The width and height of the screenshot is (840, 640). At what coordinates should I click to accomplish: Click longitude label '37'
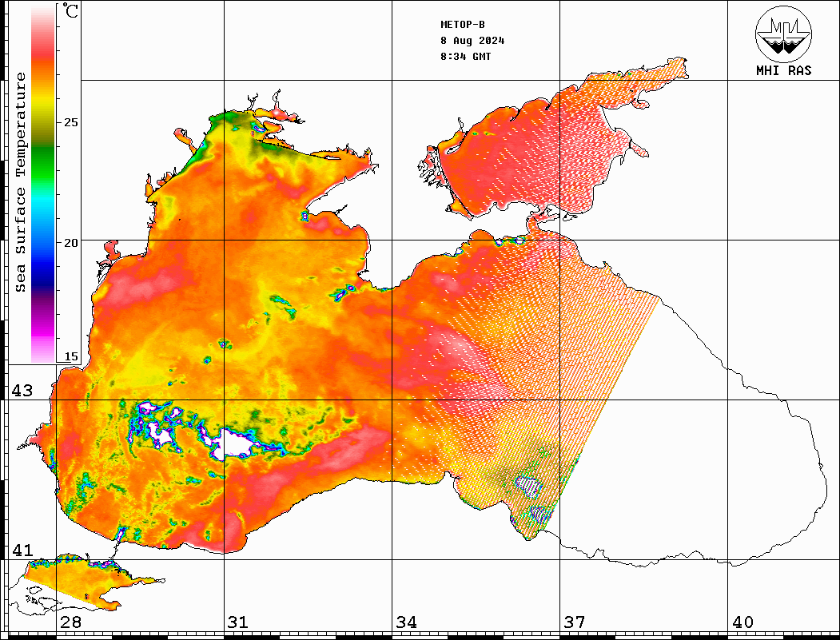coord(575,622)
